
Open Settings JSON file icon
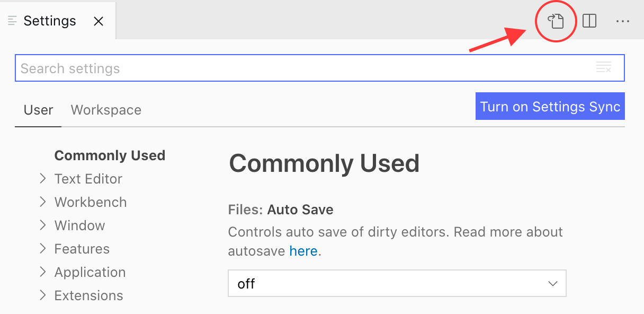pyautogui.click(x=556, y=21)
